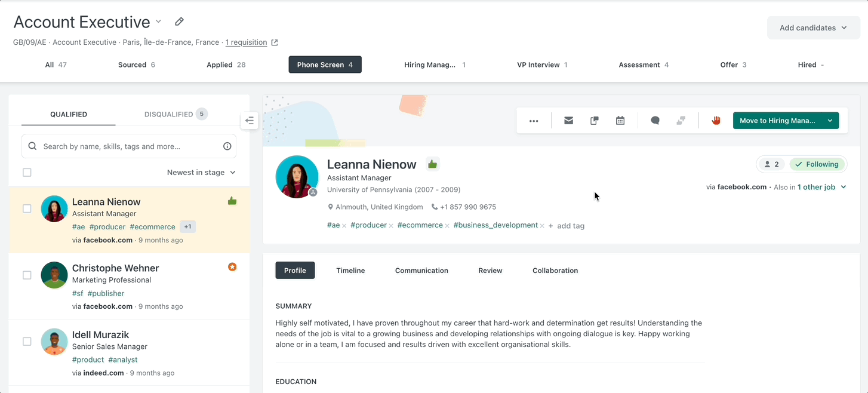Click the thumbs-up badge beside the profile name

(433, 164)
